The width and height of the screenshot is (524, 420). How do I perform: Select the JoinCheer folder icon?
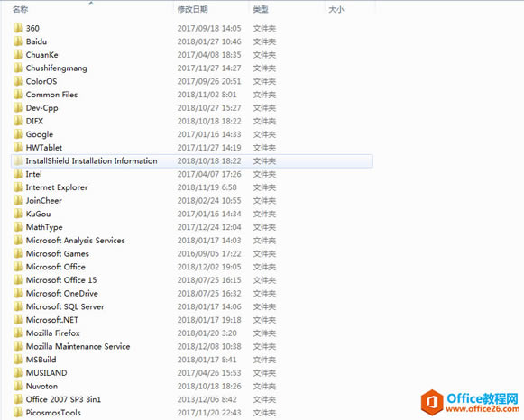click(x=18, y=201)
